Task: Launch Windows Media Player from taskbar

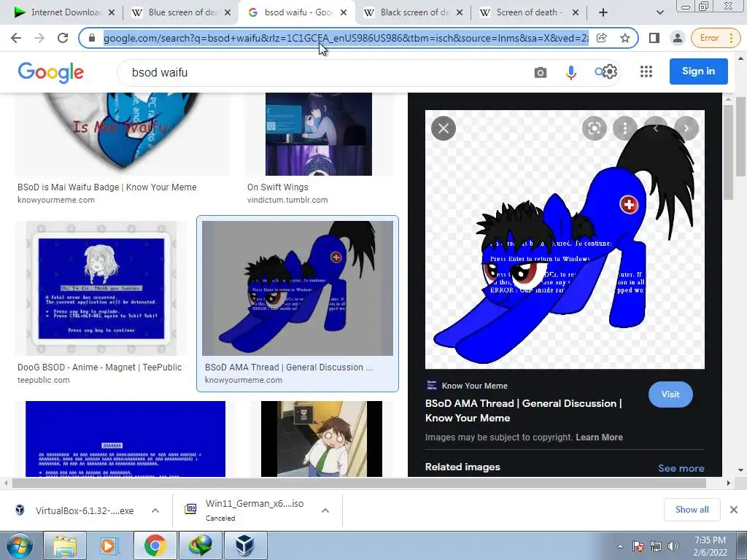Action: coord(109,545)
